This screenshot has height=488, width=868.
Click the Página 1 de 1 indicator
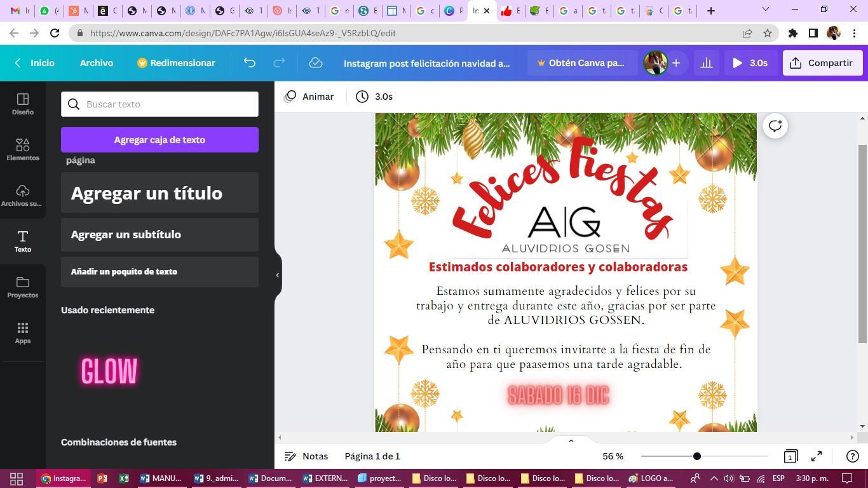[372, 456]
